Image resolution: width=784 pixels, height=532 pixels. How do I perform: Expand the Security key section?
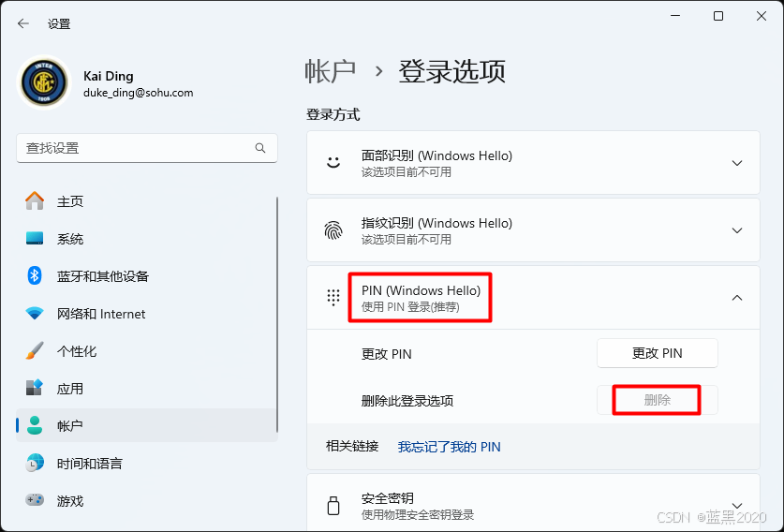point(736,506)
